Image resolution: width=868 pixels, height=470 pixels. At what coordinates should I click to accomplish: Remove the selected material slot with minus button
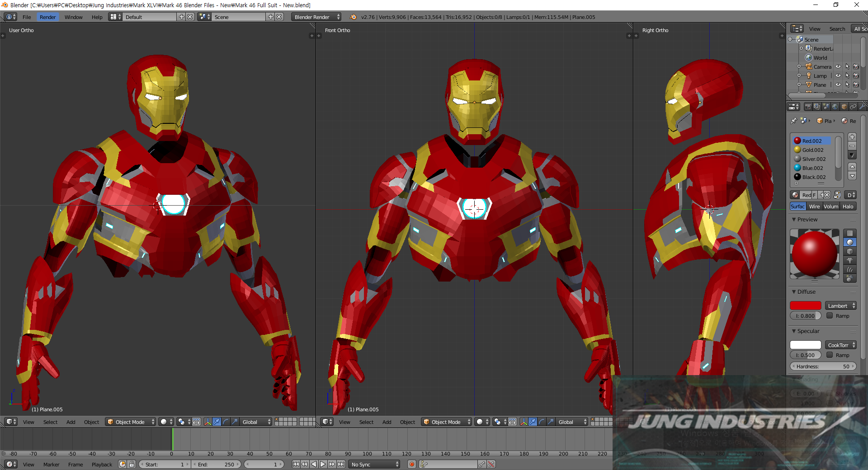[852, 146]
